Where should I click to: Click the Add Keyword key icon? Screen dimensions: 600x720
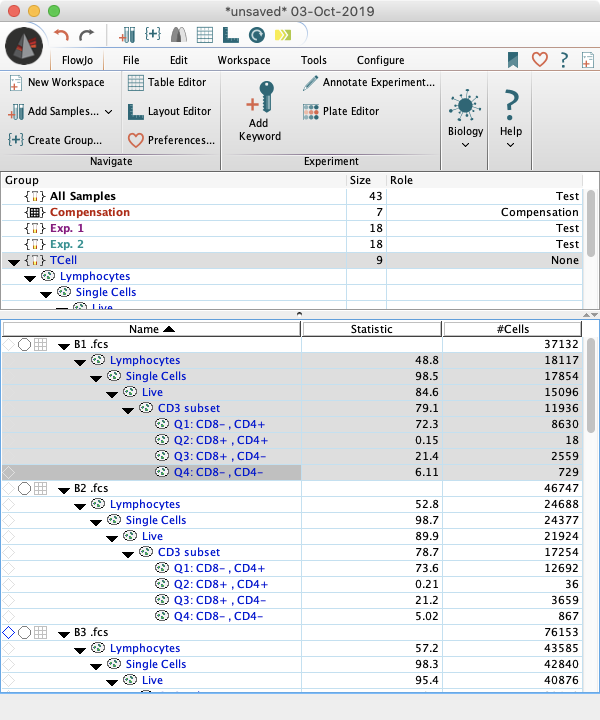260,96
